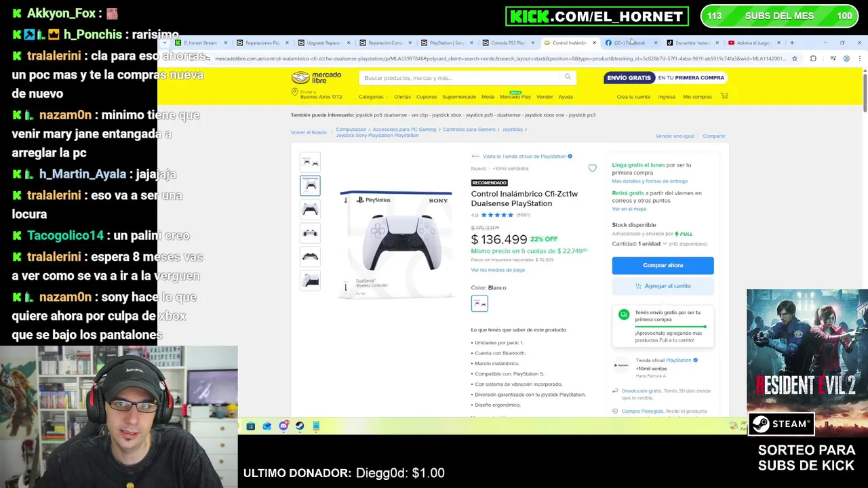The width and height of the screenshot is (868, 488).
Task: Click the Compartir link
Action: click(714, 136)
